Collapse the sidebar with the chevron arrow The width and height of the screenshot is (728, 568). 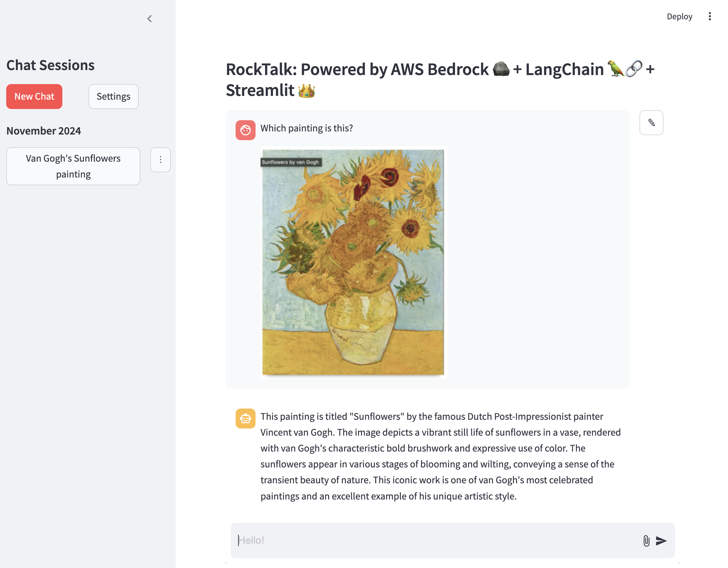(150, 19)
